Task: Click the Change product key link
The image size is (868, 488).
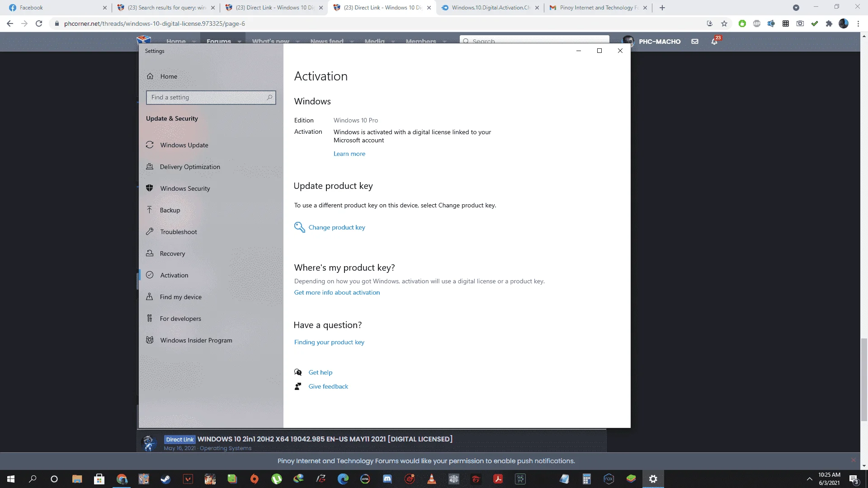Action: (x=336, y=227)
